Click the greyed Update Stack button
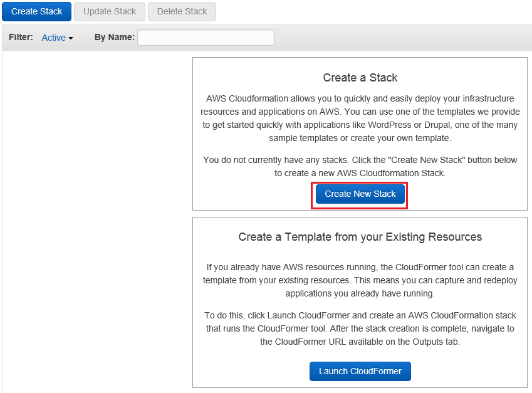Screen dimensions: 532x393 point(110,11)
